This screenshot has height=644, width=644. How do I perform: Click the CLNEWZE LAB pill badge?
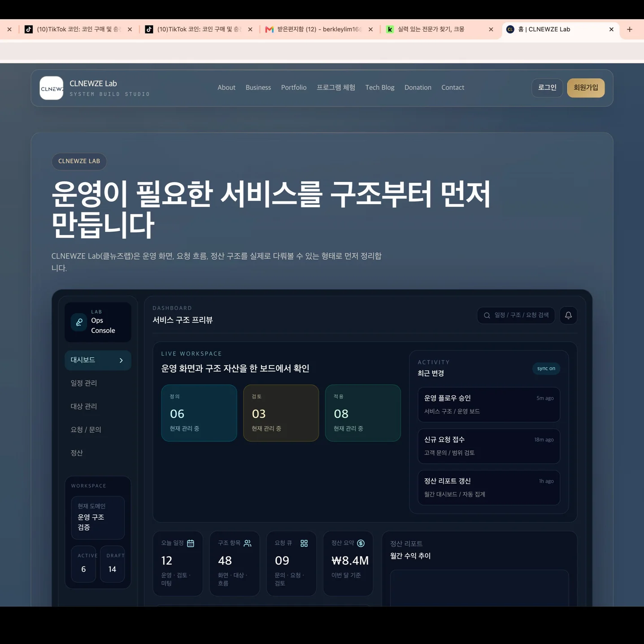pos(79,161)
